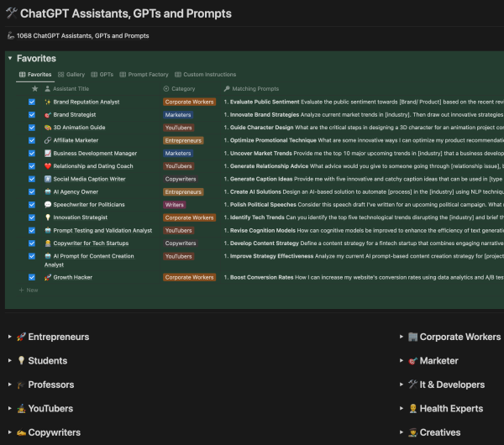
Task: Expand the Corporate Workers toggle
Action: click(x=402, y=337)
